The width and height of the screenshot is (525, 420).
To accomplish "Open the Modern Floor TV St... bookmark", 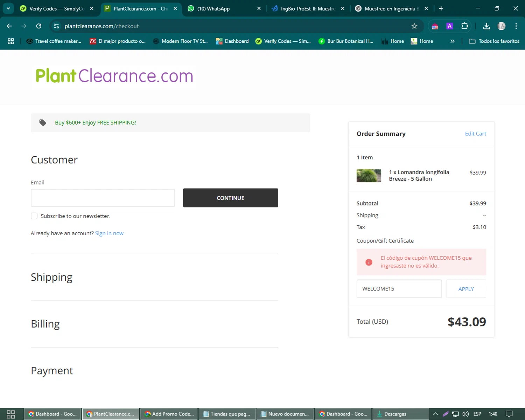I will (181, 41).
